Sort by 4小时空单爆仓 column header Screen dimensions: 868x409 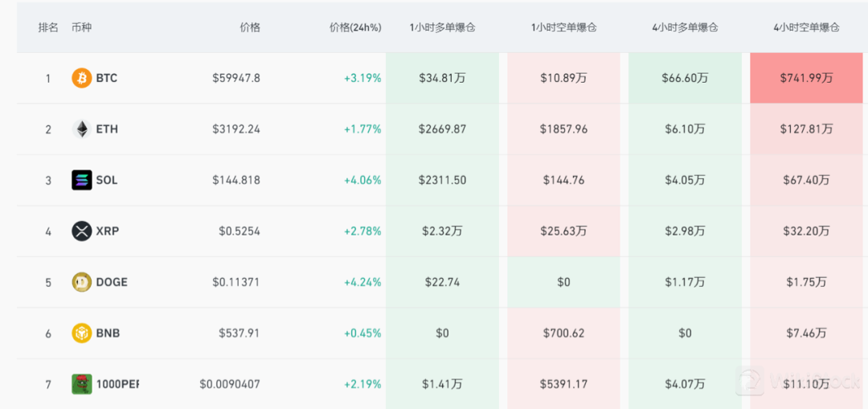click(x=806, y=27)
